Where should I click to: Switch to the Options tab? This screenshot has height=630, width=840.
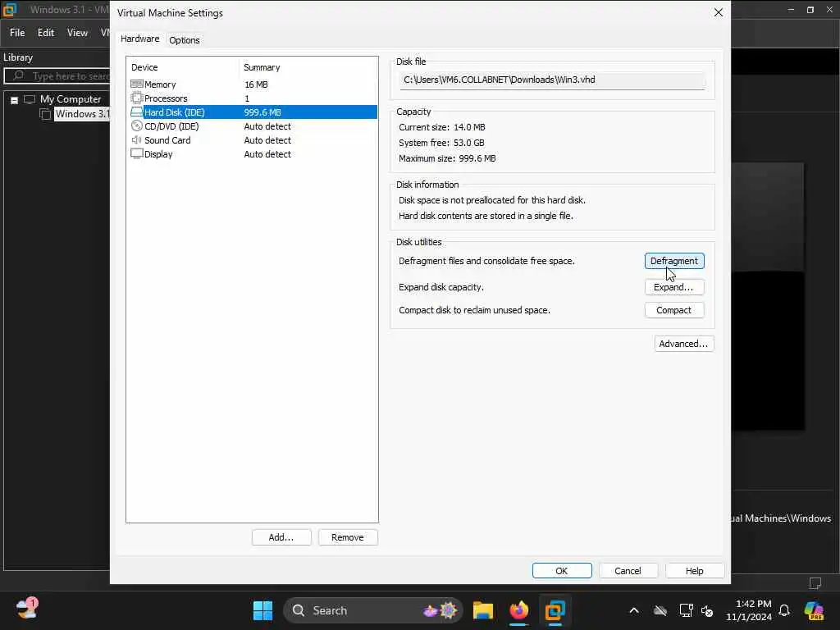[x=185, y=39]
